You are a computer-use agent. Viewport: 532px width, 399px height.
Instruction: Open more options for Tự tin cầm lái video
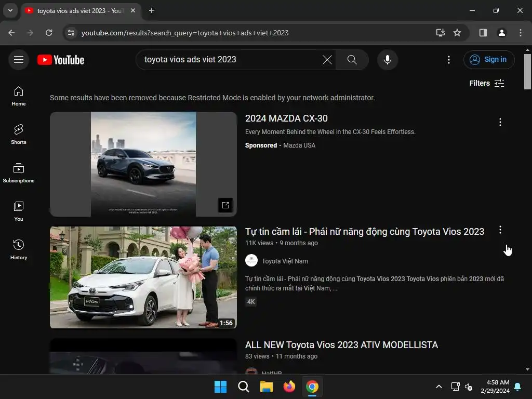500,230
